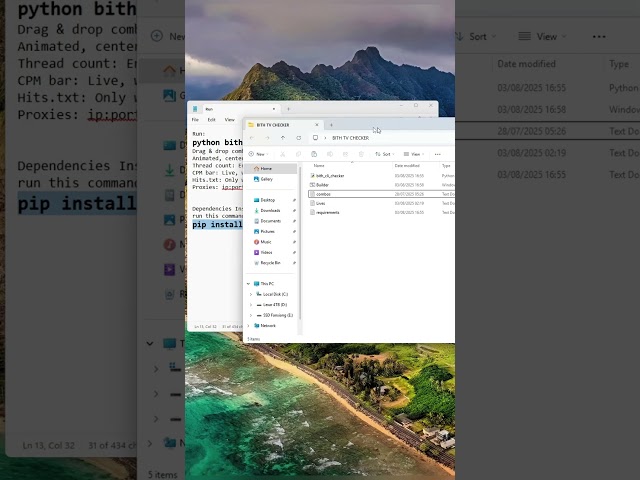Open the View dropdown in Explorer toolbar

(412, 154)
